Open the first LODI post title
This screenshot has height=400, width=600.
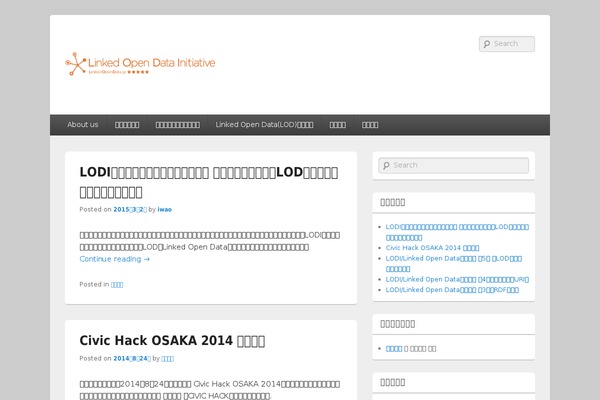click(x=209, y=182)
